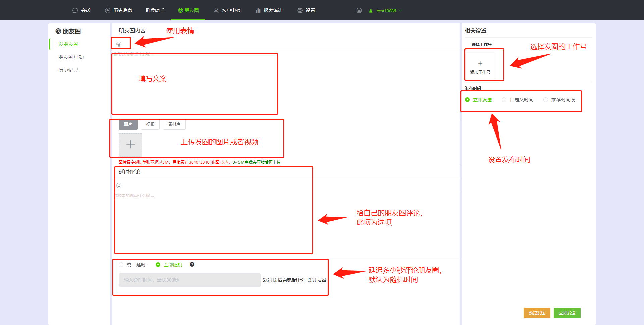Switch to the 图片 upload tab
The image size is (644, 325).
pyautogui.click(x=128, y=124)
